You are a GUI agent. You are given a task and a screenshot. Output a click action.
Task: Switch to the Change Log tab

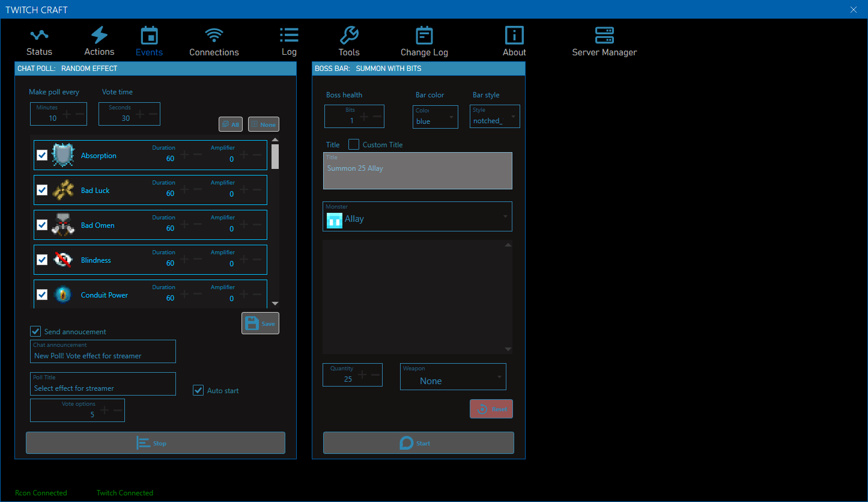point(424,41)
